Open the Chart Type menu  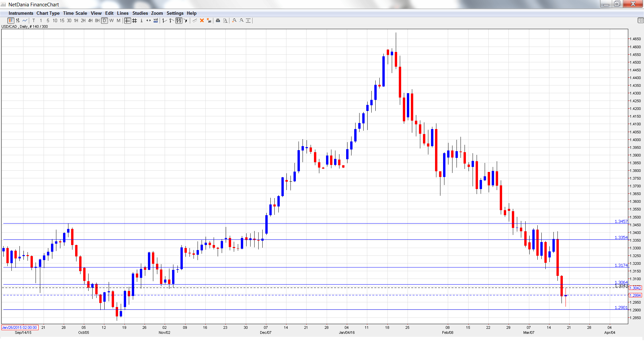(48, 13)
